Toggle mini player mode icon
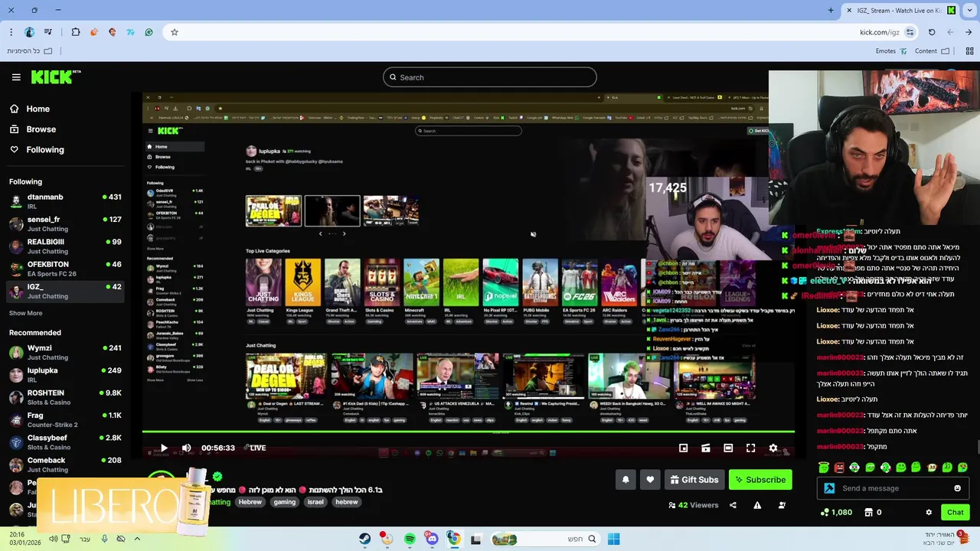 (x=683, y=448)
